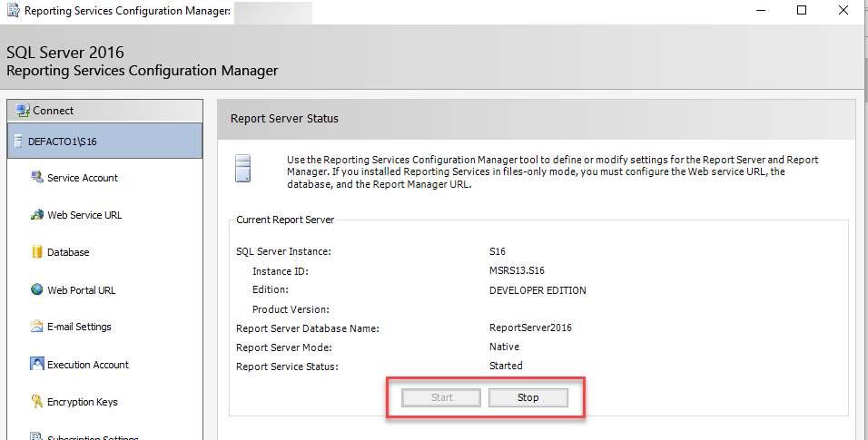Screen dimensions: 868x440
Task: Click the Subscription Settings icon
Action: pyautogui.click(x=36, y=436)
